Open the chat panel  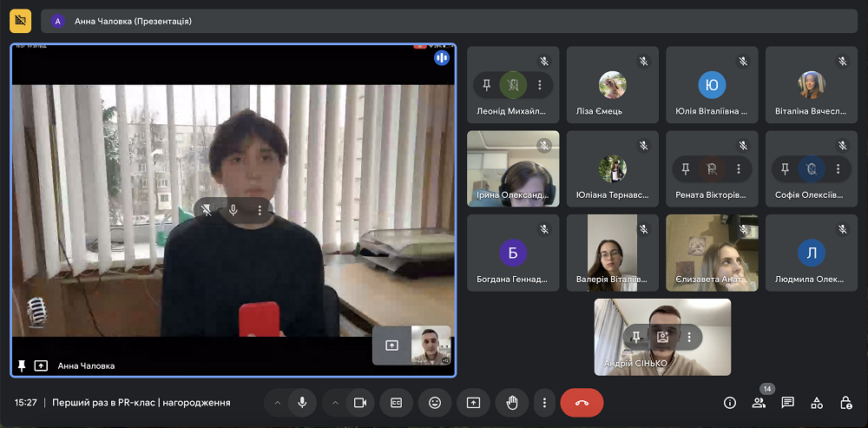click(x=787, y=403)
